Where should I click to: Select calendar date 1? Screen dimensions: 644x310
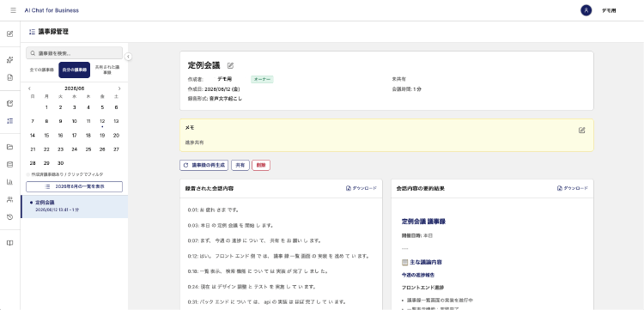point(46,107)
